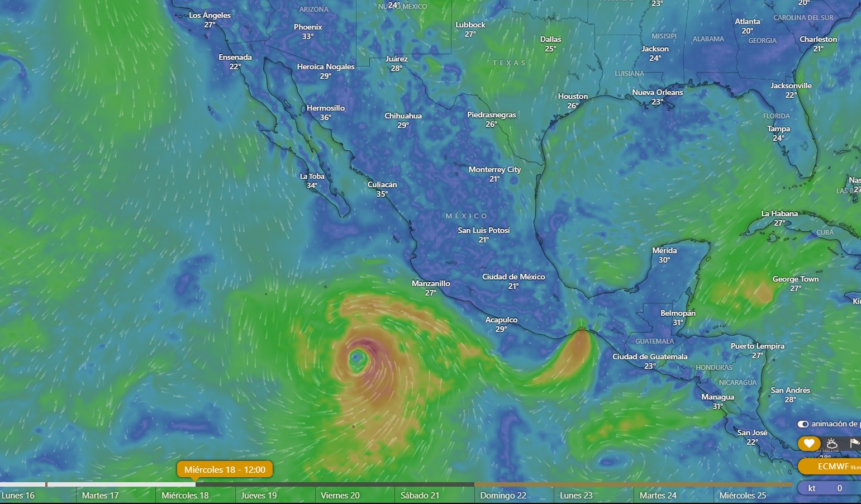This screenshot has width=861, height=504.
Task: Select Jueves 19 on the timeline
Action: (x=259, y=495)
